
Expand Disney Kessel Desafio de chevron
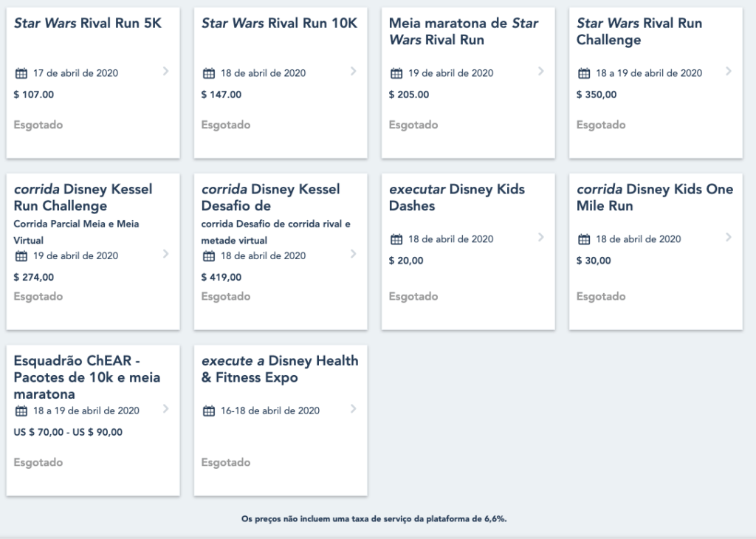point(354,253)
